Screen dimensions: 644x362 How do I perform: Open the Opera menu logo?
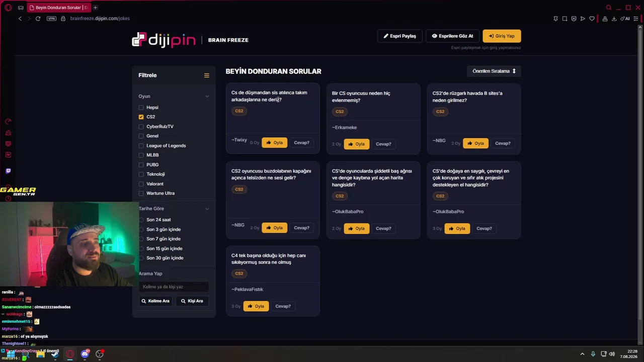(8, 8)
